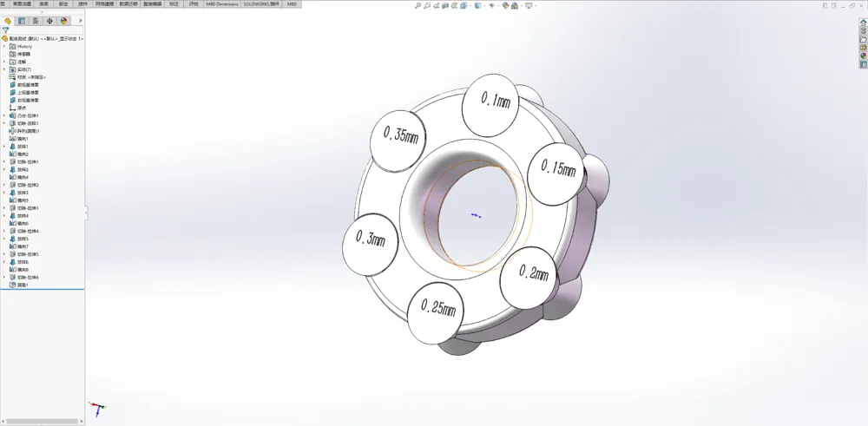Open File Explorer folder icon in task pane

(863, 39)
